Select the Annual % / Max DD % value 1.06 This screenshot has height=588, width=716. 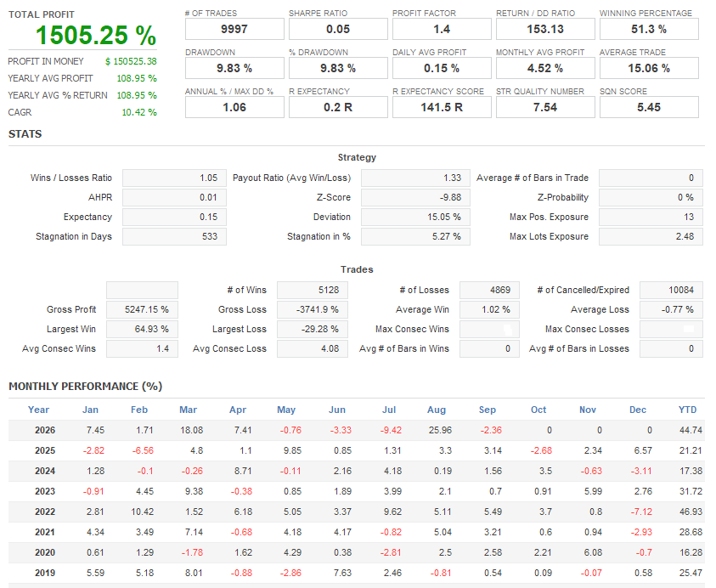tap(234, 107)
